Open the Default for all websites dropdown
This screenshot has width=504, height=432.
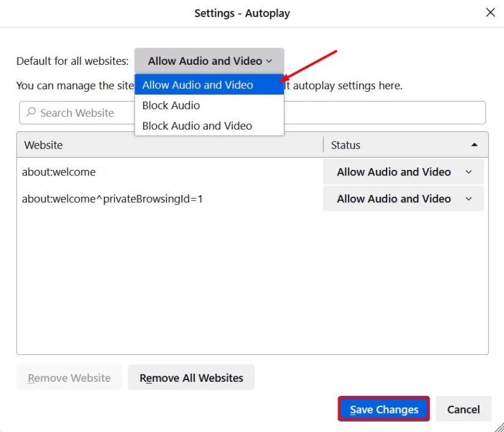click(209, 61)
